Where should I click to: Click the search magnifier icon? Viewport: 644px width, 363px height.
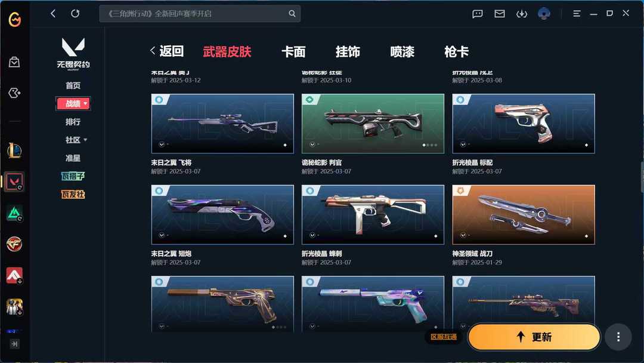292,14
